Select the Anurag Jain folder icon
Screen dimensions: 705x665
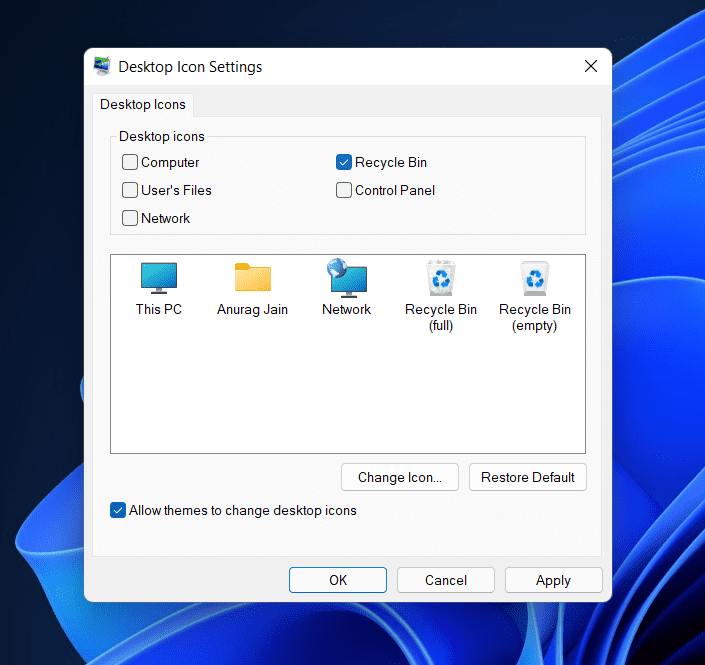coord(253,277)
